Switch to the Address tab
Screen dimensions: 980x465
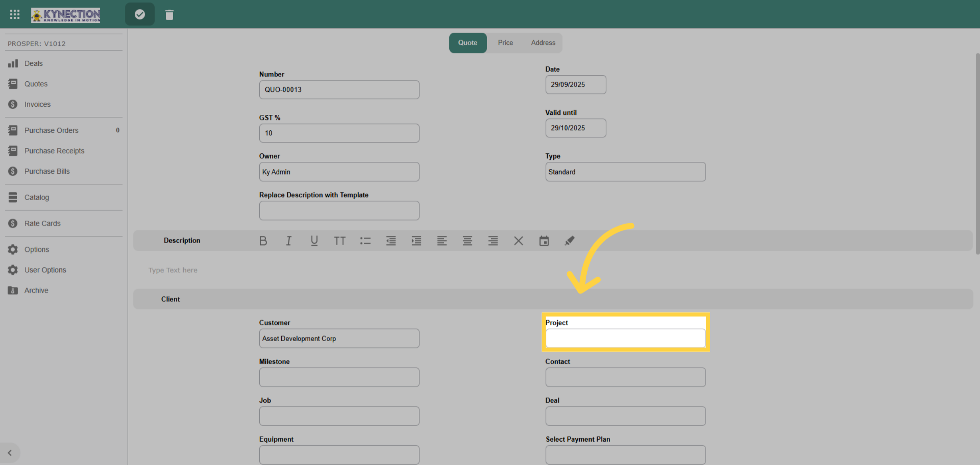pyautogui.click(x=543, y=42)
